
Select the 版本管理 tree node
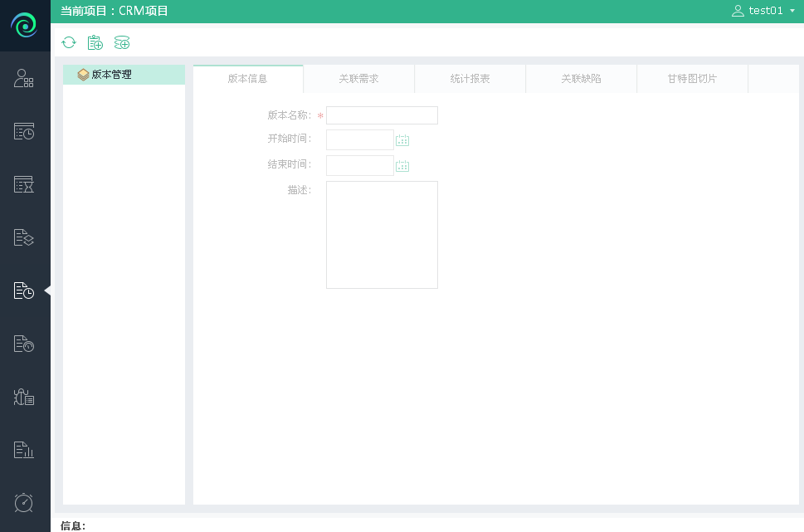124,75
